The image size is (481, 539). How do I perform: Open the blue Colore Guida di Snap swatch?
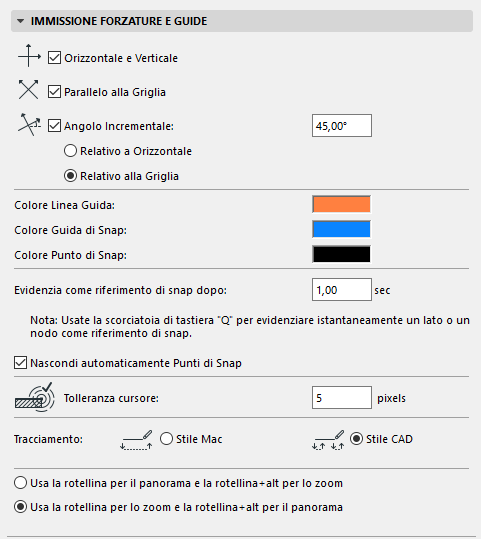tap(341, 229)
